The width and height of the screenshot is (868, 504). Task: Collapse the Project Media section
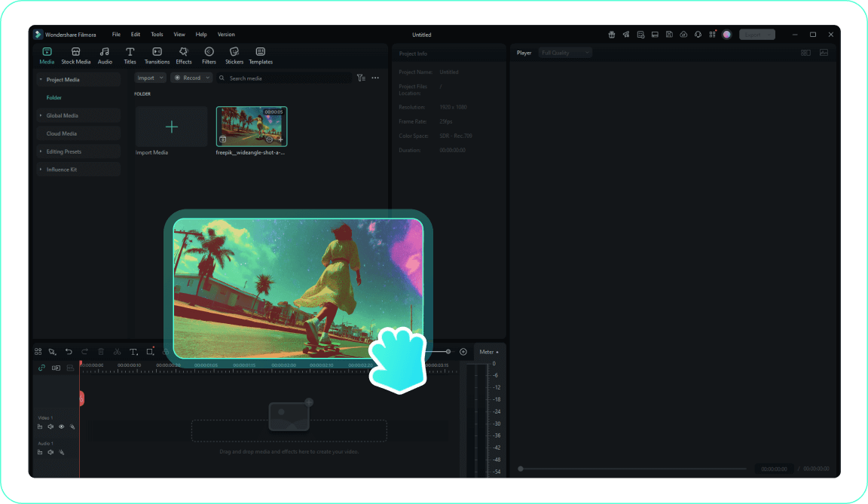click(78, 80)
